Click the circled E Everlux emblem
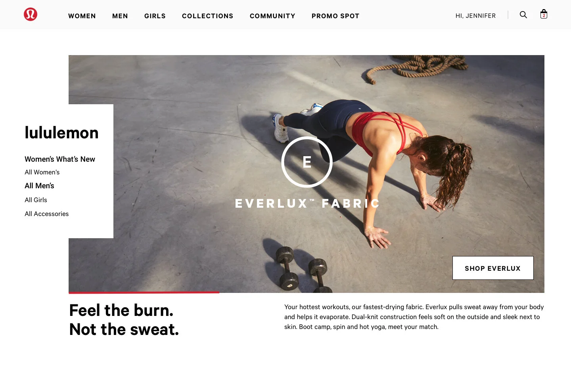Image resolution: width=571 pixels, height=392 pixels. click(307, 162)
